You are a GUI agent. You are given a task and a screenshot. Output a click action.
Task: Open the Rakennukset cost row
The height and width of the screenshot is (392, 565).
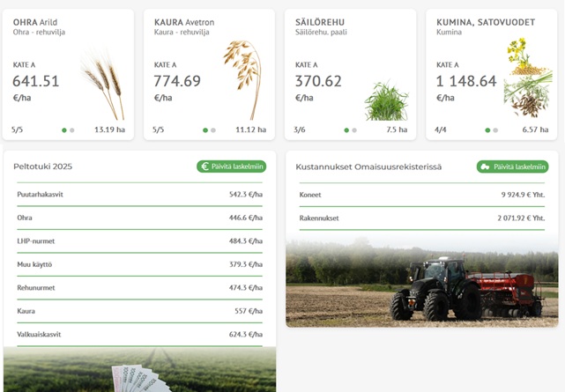tap(421, 218)
